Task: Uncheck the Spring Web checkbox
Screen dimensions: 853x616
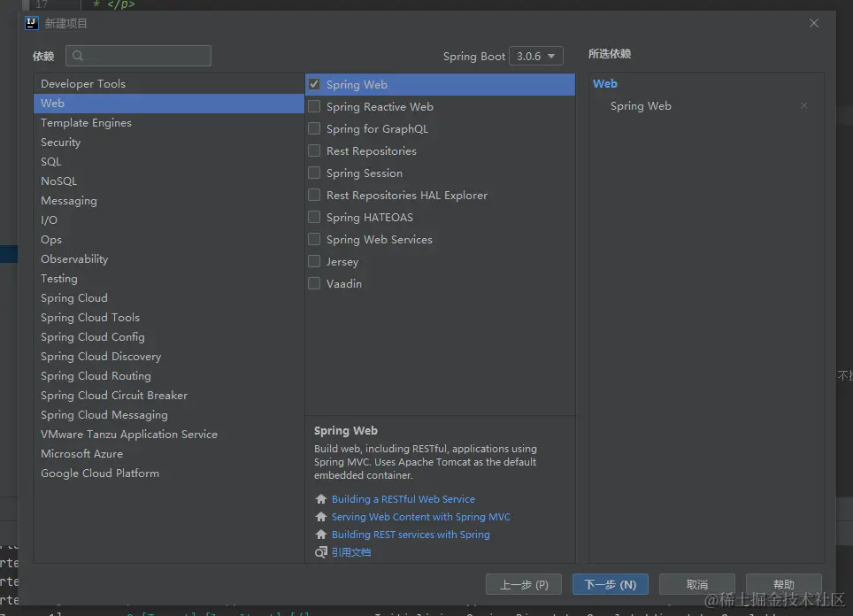Action: point(314,84)
